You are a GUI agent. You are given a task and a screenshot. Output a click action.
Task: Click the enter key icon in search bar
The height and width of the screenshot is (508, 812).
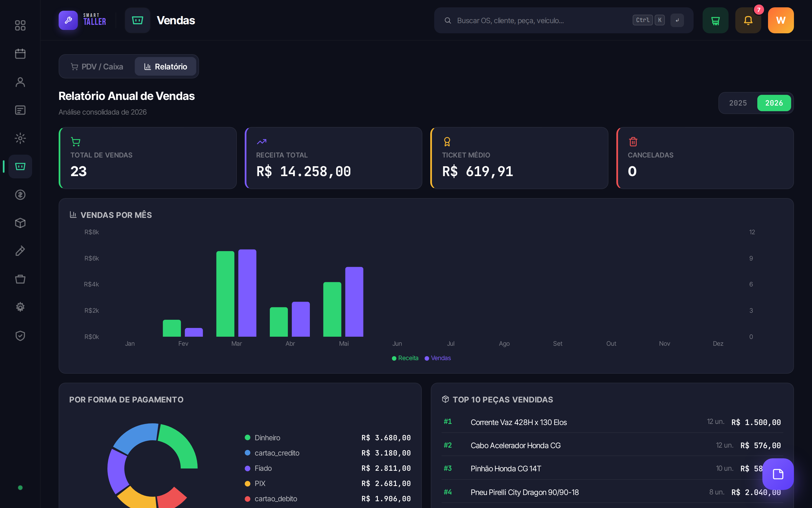(x=677, y=20)
